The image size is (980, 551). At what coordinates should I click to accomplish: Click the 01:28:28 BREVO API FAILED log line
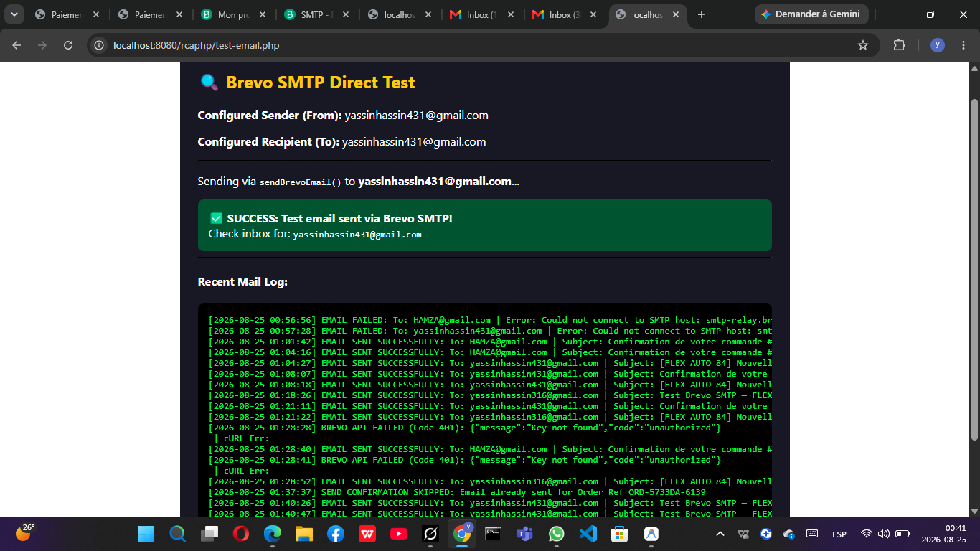click(x=465, y=428)
